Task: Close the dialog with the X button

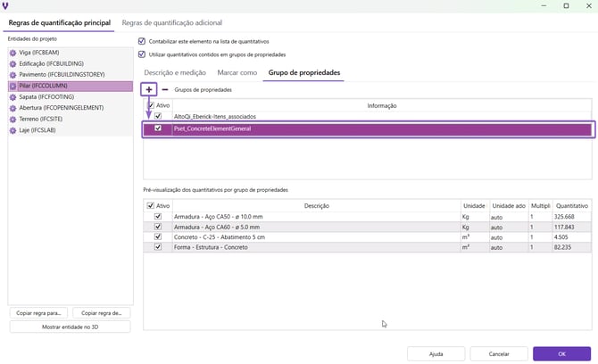Action: (588, 5)
